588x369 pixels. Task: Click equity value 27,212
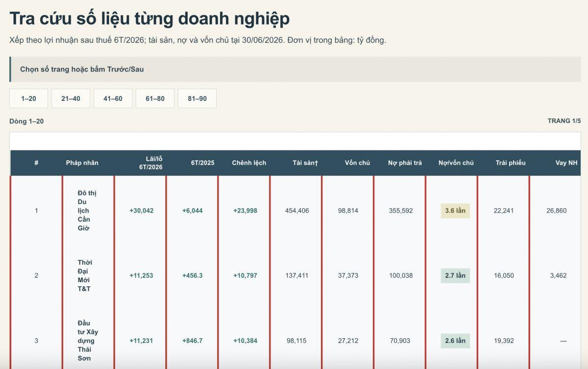pos(348,341)
